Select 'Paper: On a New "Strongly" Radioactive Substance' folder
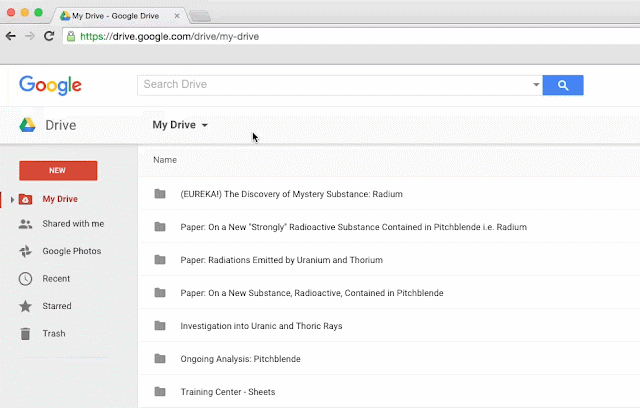640x408 pixels. 353,227
